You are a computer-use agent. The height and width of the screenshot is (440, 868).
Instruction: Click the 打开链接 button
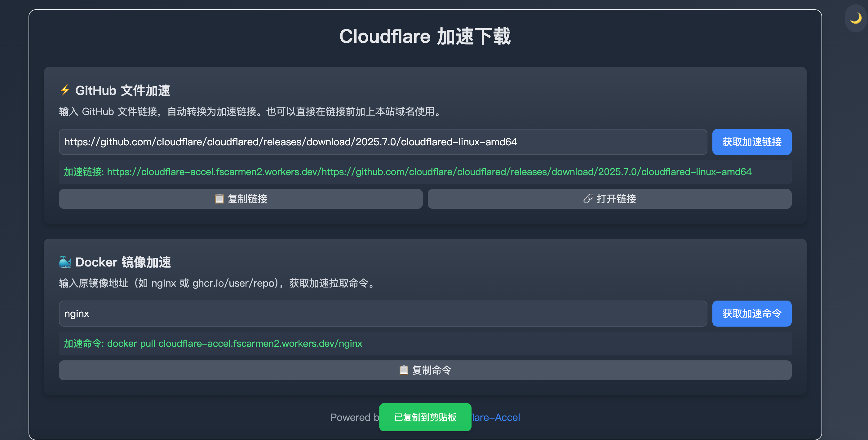click(x=609, y=199)
